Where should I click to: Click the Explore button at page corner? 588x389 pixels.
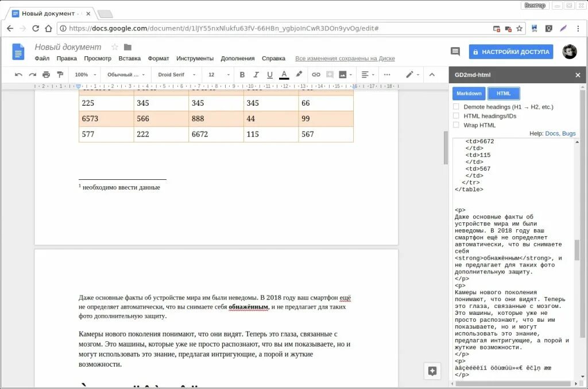432,371
